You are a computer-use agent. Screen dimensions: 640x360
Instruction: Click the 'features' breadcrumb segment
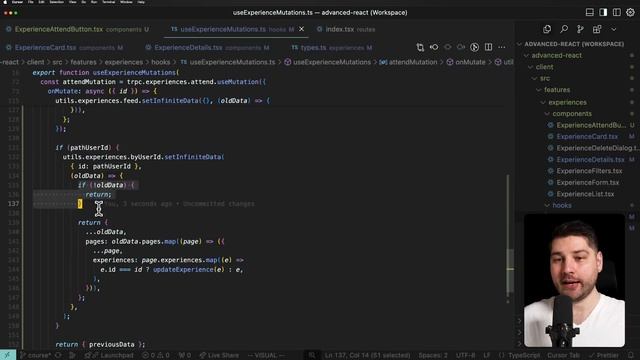[x=83, y=62]
